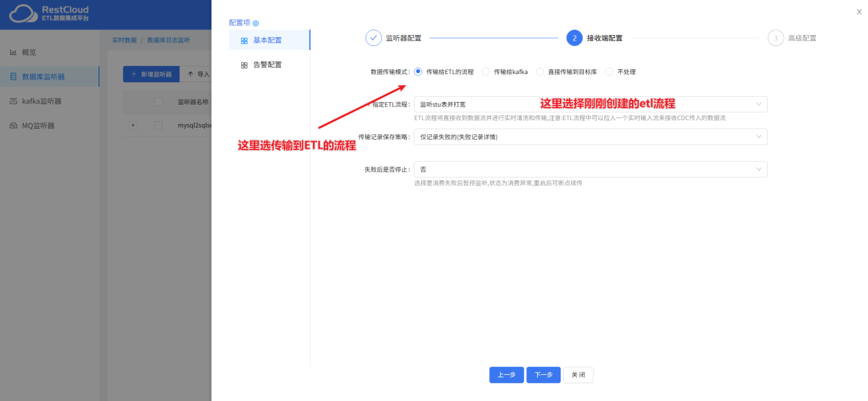Screen dimensions: 868x401
Task: Click the 下一步 button
Action: (543, 375)
